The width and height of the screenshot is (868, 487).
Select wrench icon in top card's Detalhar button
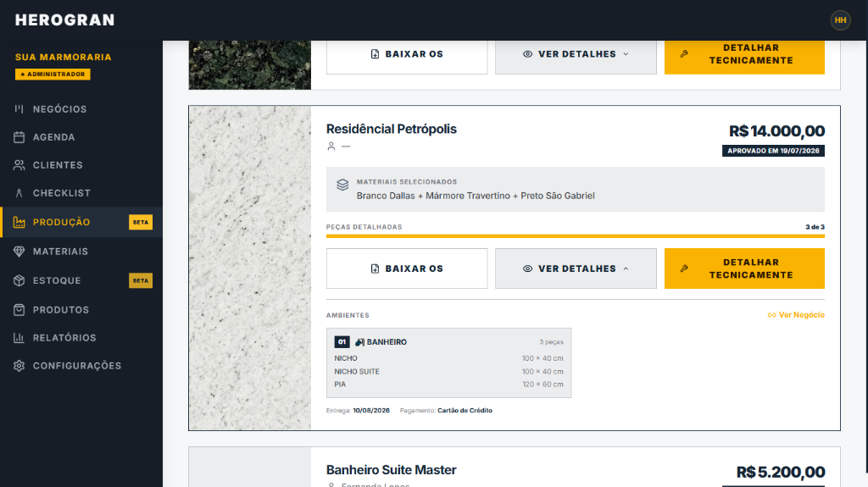pyautogui.click(x=684, y=53)
